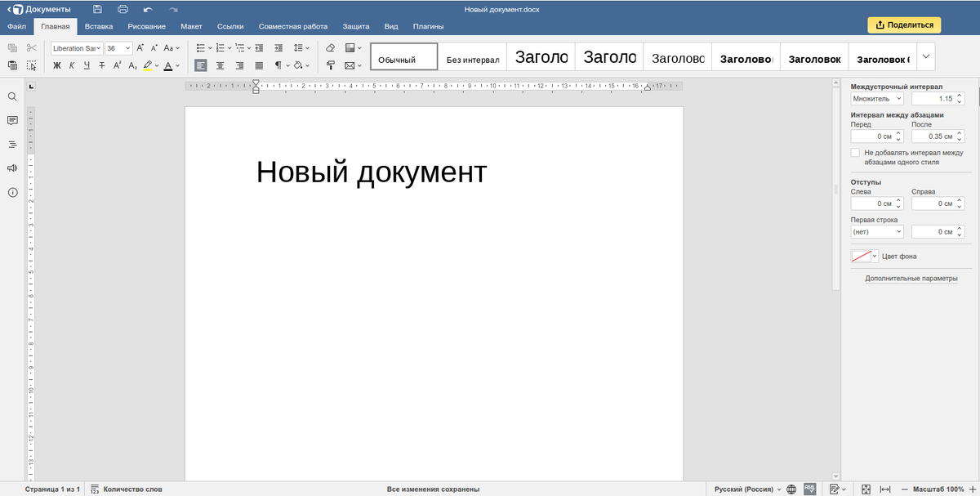
Task: Click the clear formatting eraser icon
Action: pos(330,48)
